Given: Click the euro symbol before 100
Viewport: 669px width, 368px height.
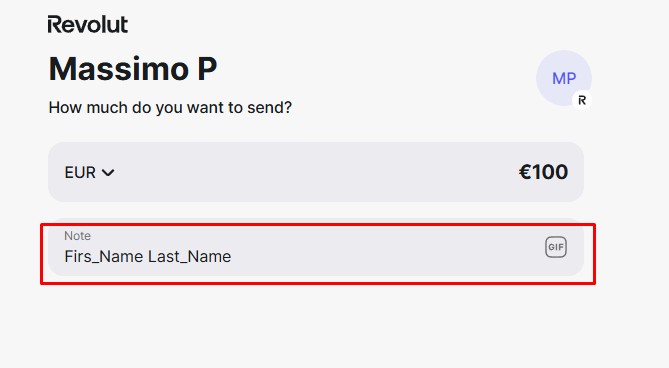Looking at the screenshot, I should pyautogui.click(x=524, y=172).
